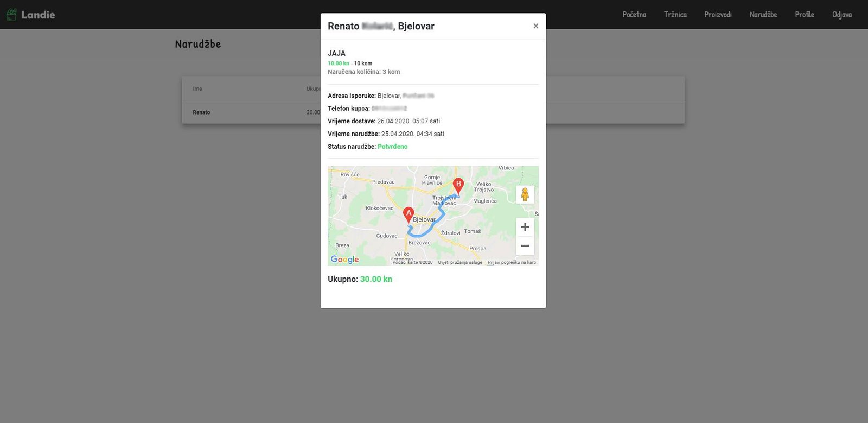
Task: Log out via Odjava
Action: click(x=841, y=15)
